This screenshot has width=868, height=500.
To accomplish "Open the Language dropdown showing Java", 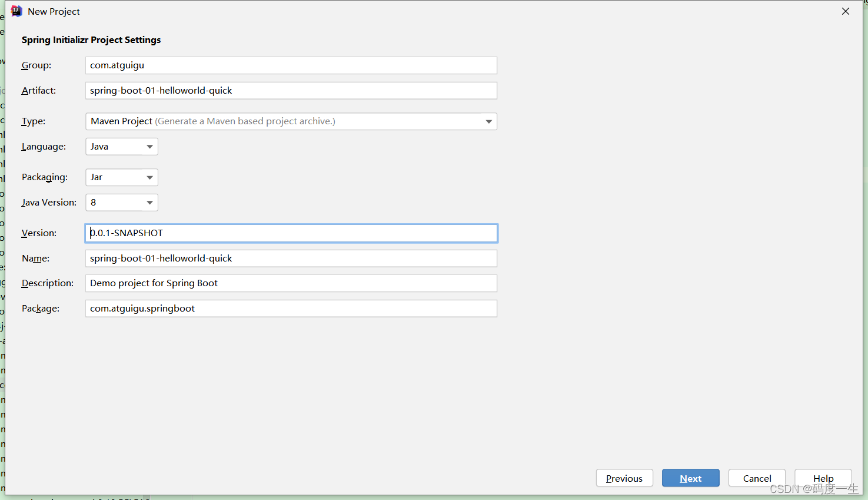I will pos(122,147).
